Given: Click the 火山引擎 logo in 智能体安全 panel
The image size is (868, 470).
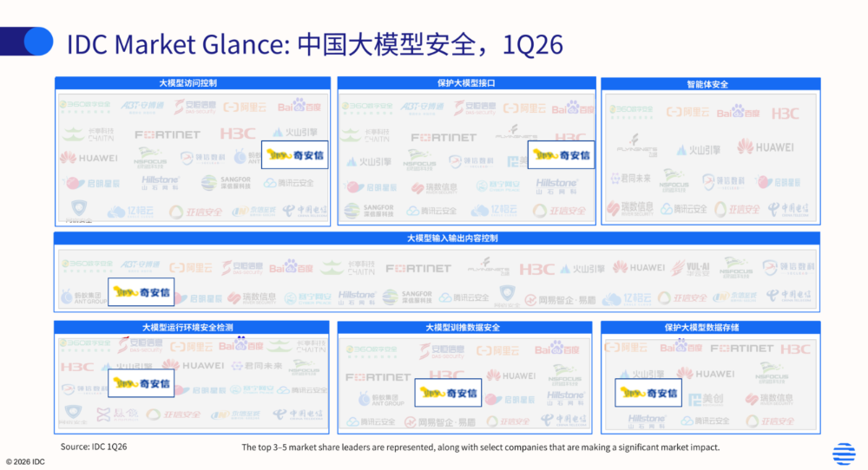Looking at the screenshot, I should point(698,150).
